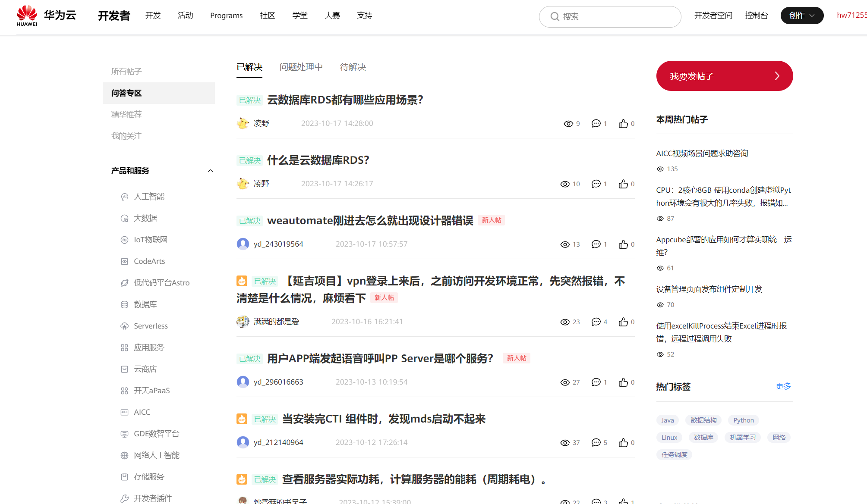Viewport: 867px width, 504px height.
Task: Open 开发者空间 link
Action: (x=713, y=16)
